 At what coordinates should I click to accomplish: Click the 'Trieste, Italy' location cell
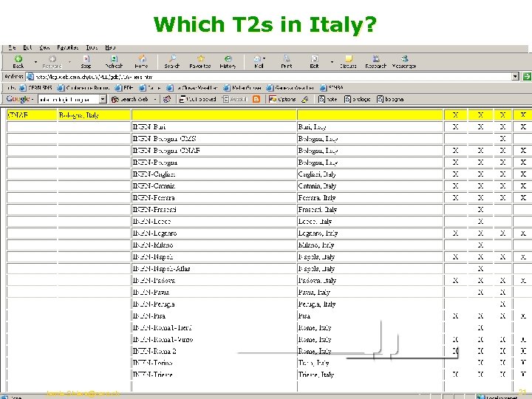[x=370, y=375]
